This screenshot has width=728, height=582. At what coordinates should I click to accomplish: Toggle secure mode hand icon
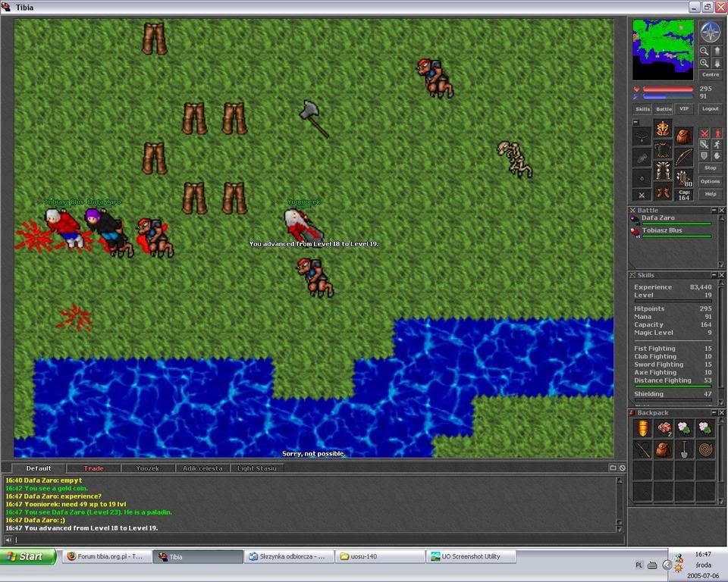click(717, 156)
